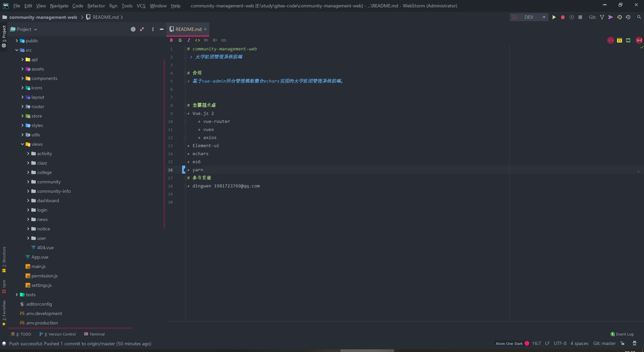Expand the components folder
Image resolution: width=644 pixels, height=352 pixels.
(x=22, y=78)
